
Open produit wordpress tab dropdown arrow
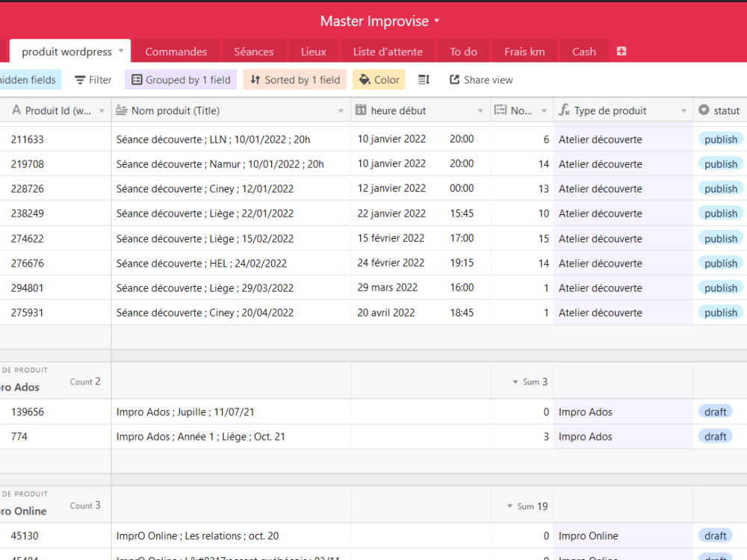click(x=121, y=51)
